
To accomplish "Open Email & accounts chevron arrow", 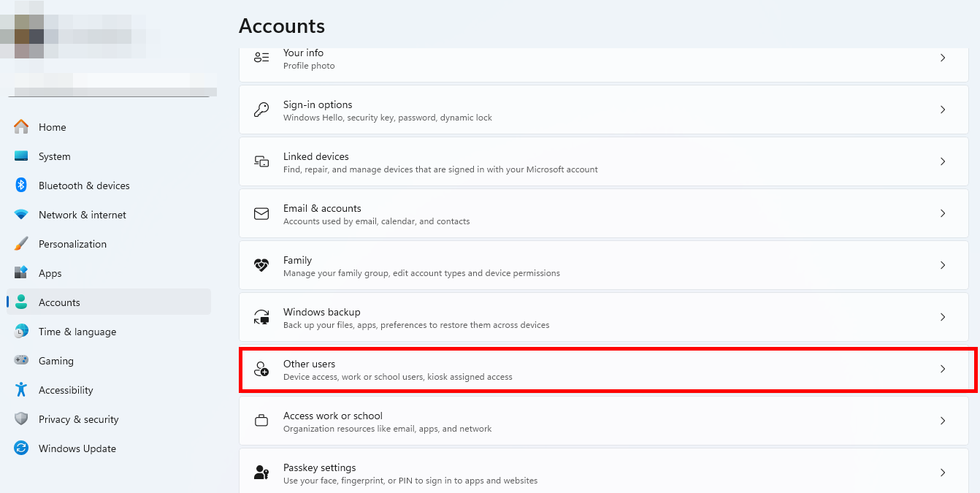I will (943, 213).
